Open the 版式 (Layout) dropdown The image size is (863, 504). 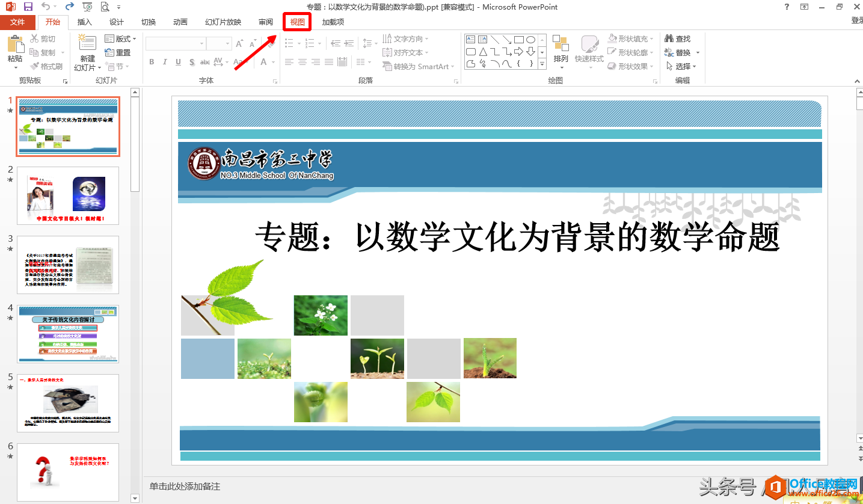(120, 38)
